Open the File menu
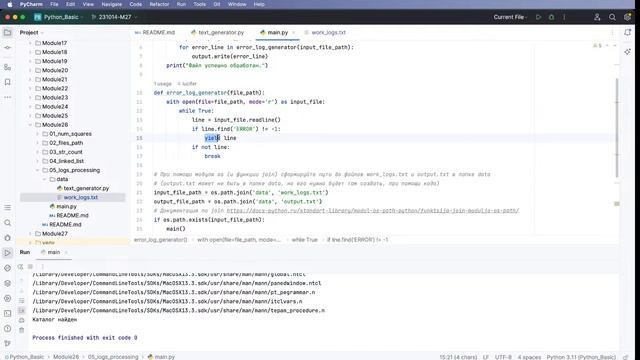This screenshot has width=640, height=360. [x=54, y=4]
